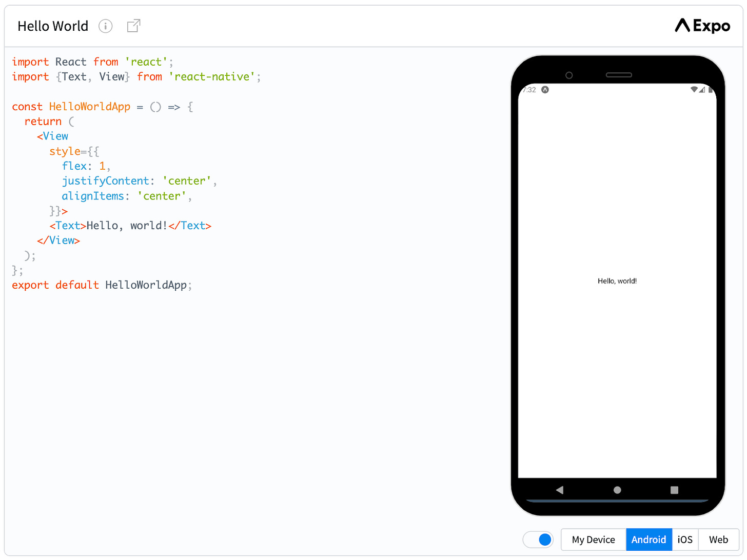The height and width of the screenshot is (560, 747).
Task: Click the battery icon on the emulator
Action: coord(711,89)
